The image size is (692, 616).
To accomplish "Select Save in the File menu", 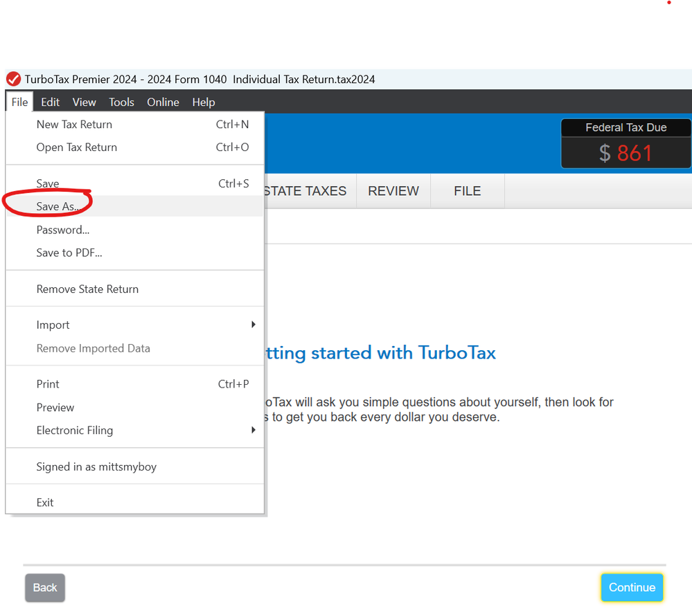I will pyautogui.click(x=134, y=183).
